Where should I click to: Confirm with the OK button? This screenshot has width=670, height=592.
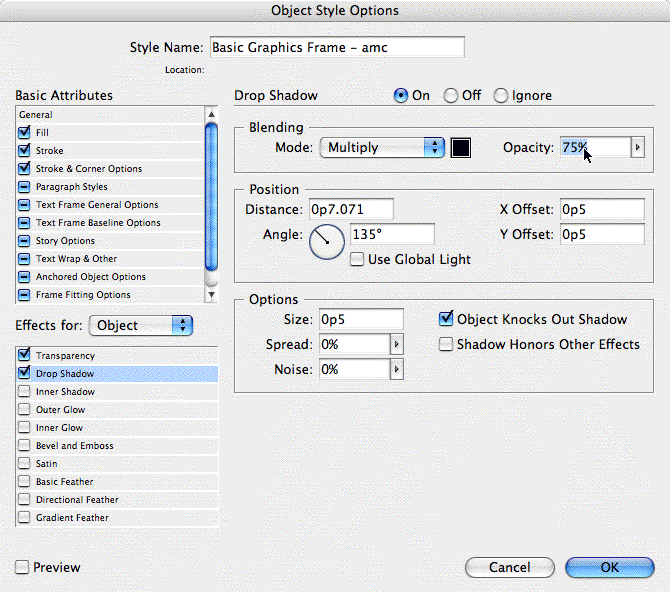pos(610,567)
